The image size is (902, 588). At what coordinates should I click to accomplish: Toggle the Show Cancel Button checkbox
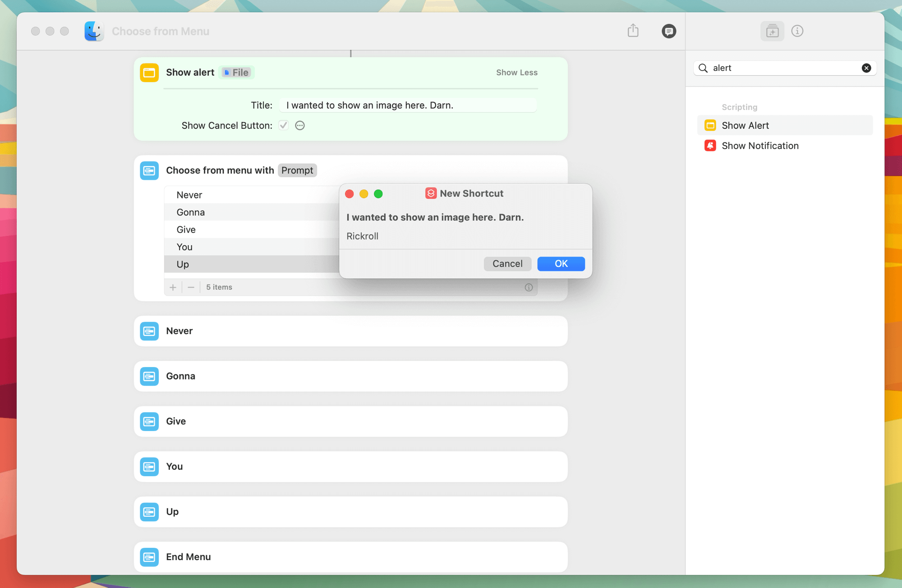[x=283, y=125]
